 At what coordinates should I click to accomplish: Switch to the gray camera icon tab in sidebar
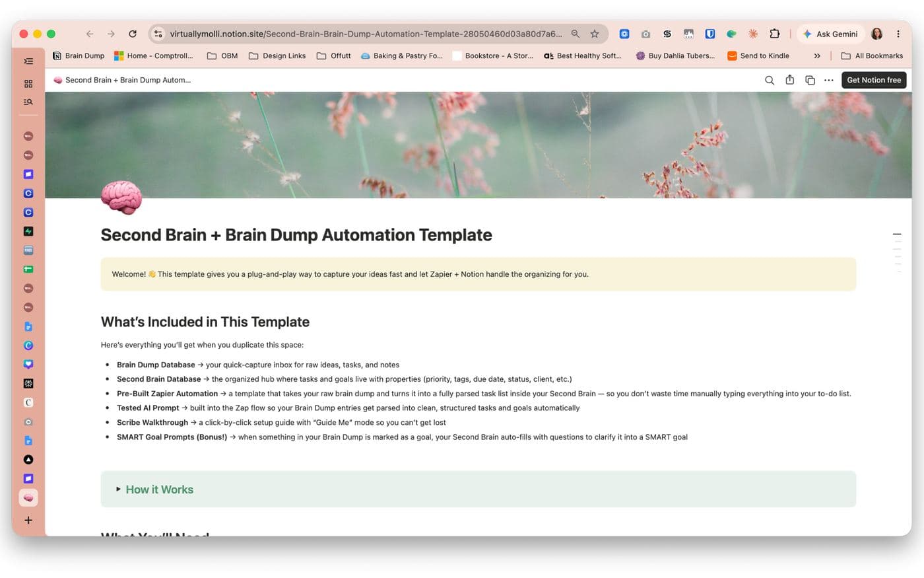(x=28, y=421)
